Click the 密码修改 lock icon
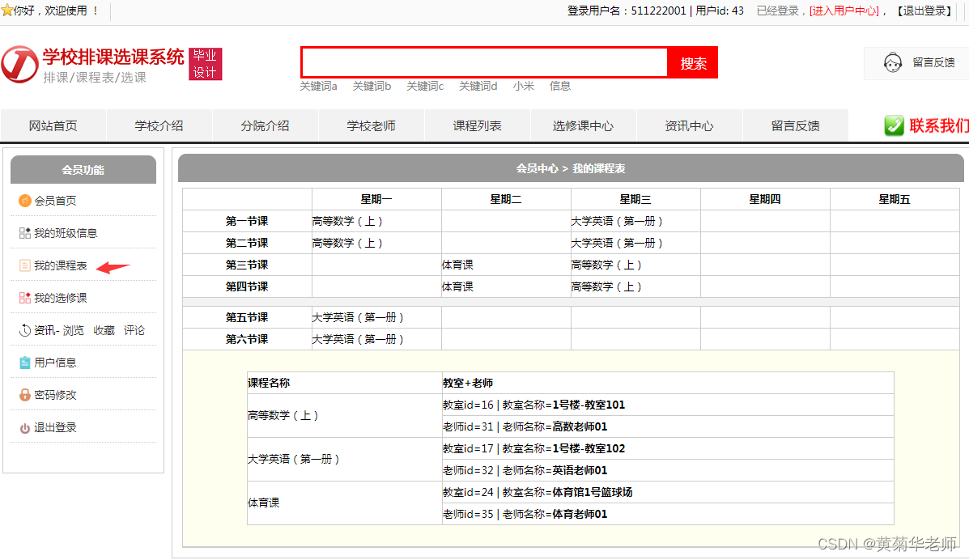This screenshot has width=969, height=560. tap(25, 395)
